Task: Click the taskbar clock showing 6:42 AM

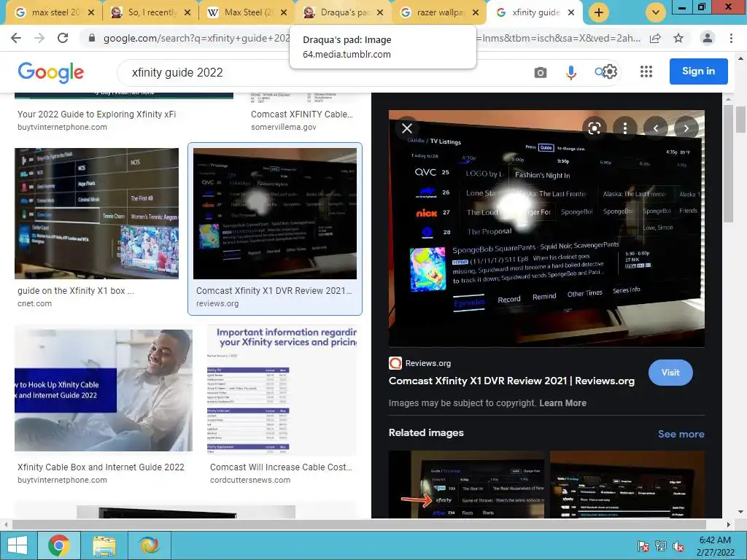Action: tap(715, 546)
